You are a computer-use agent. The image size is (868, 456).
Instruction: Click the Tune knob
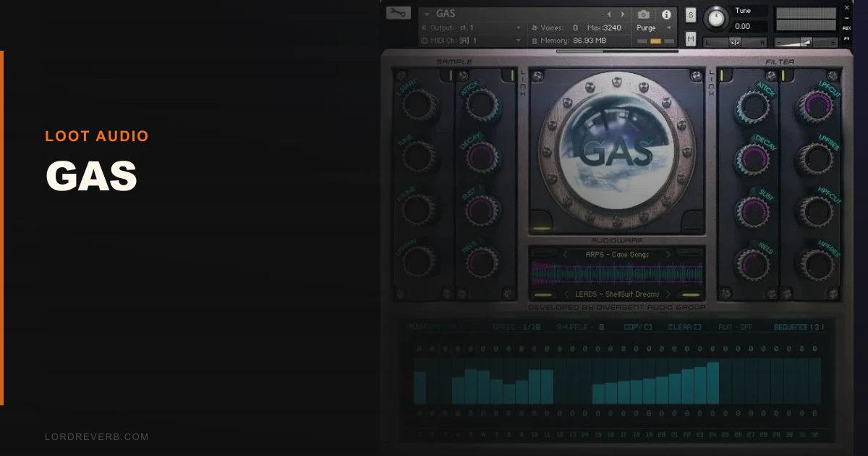pyautogui.click(x=717, y=19)
